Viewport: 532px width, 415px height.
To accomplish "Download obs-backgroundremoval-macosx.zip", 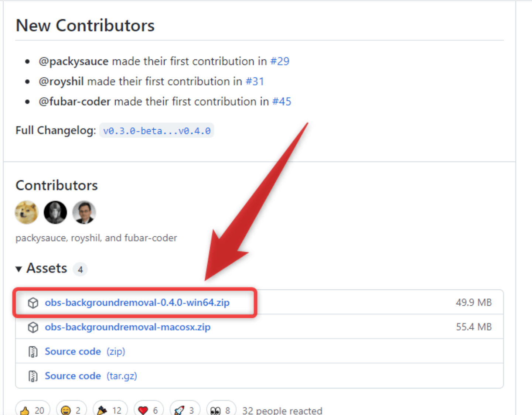I will point(127,327).
